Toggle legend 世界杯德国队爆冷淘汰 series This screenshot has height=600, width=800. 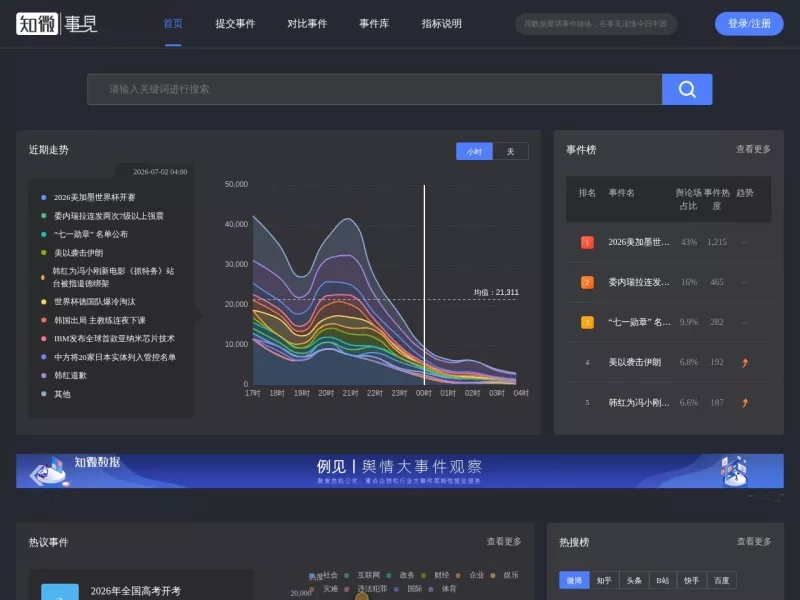tap(88, 302)
